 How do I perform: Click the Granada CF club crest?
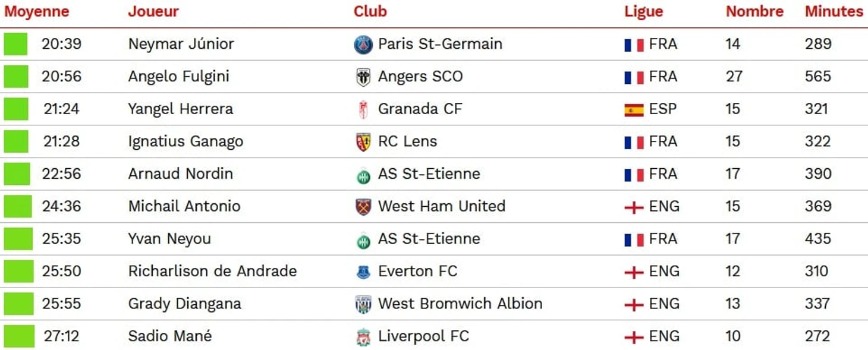pos(363,110)
